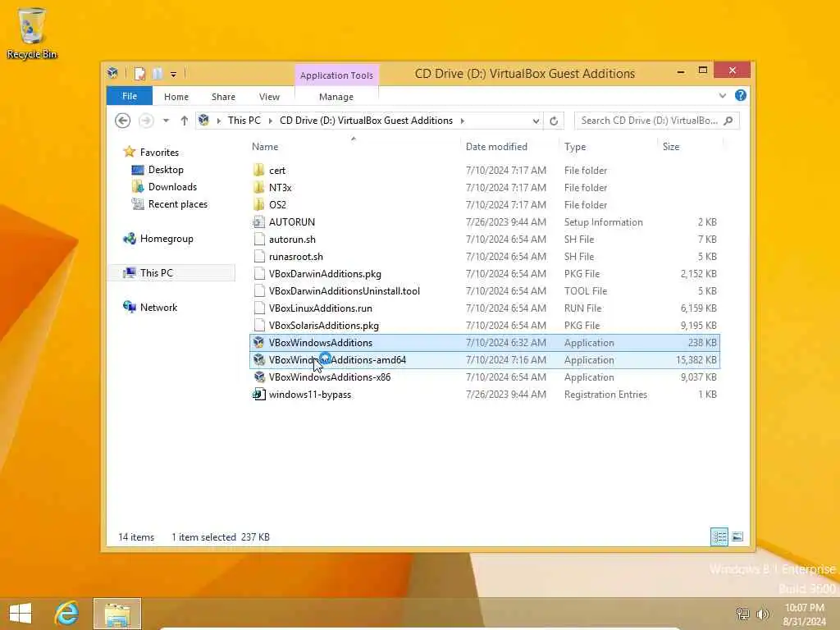The image size is (840, 630).
Task: Click the drive icon in the address bar
Action: [203, 121]
